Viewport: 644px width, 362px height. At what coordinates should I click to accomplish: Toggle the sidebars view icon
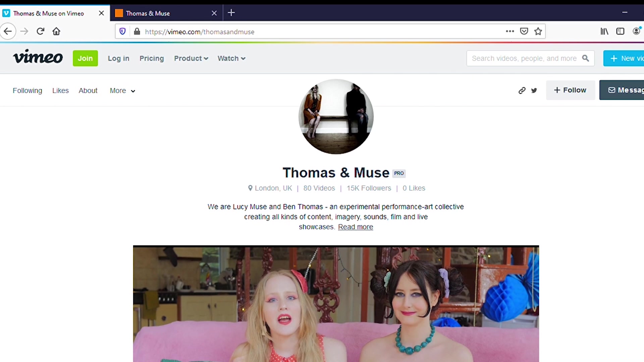tap(620, 32)
